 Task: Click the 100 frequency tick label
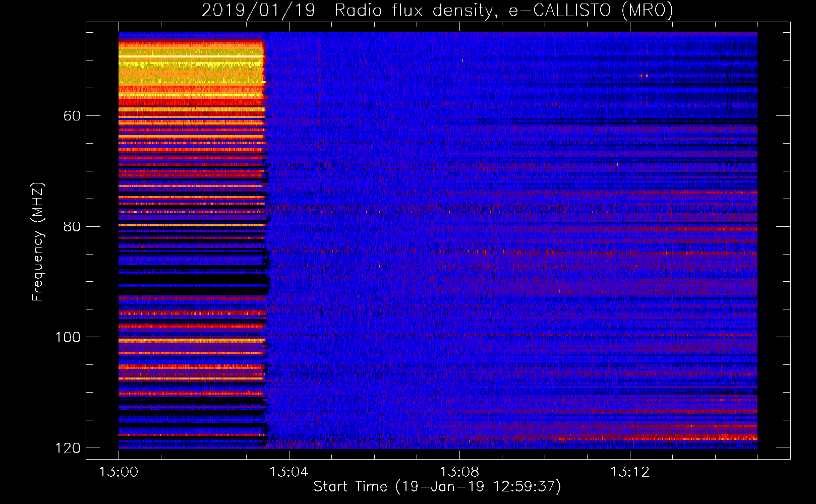tap(68, 337)
